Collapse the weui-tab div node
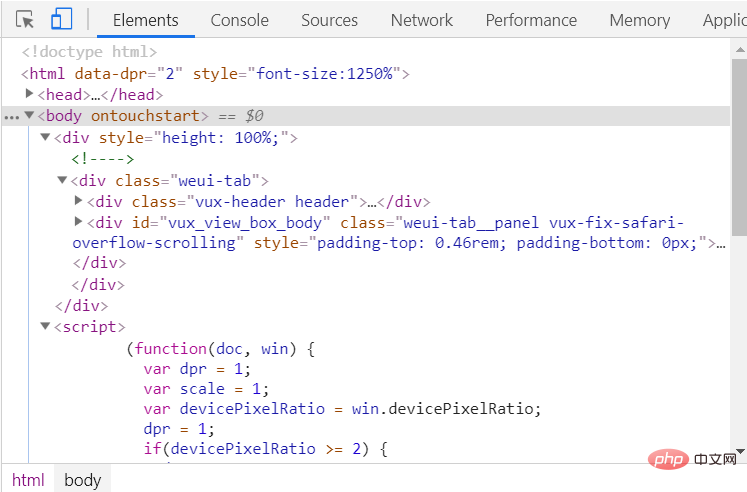The height and width of the screenshot is (492, 747). pyautogui.click(x=62, y=180)
